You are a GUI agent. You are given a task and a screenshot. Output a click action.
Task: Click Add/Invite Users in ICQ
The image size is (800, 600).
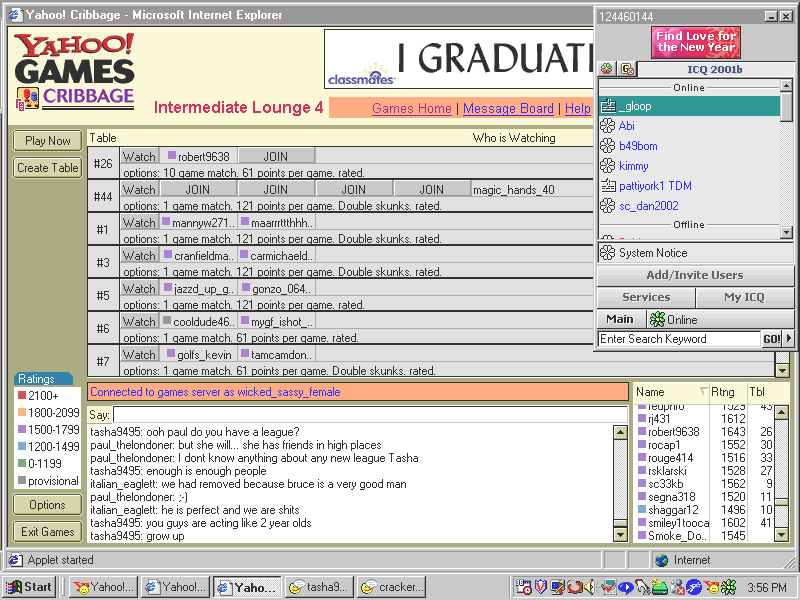point(695,275)
